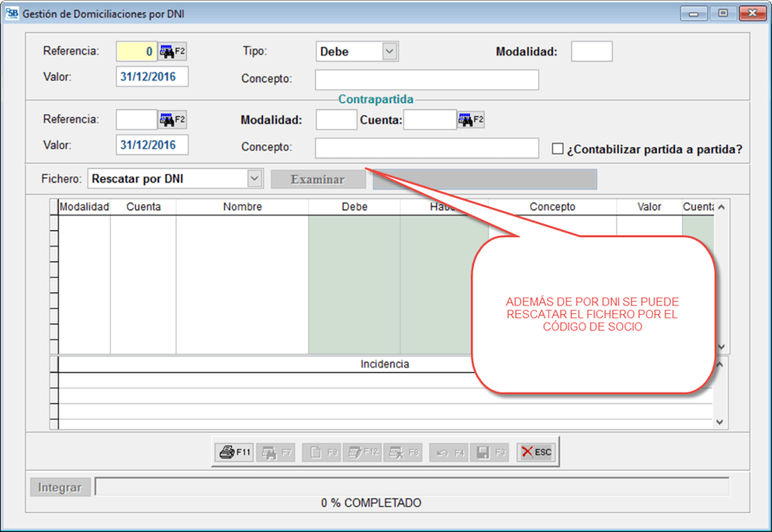
Task: Click the top Modalidad input box
Action: (591, 52)
